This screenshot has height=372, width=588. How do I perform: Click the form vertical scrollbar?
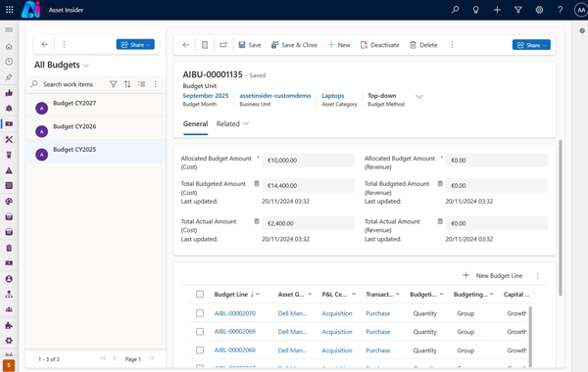(x=561, y=217)
